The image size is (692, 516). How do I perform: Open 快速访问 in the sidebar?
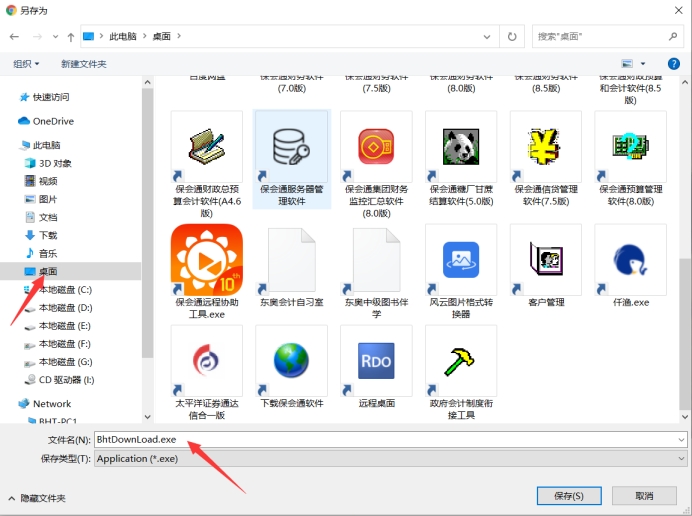tap(44, 97)
